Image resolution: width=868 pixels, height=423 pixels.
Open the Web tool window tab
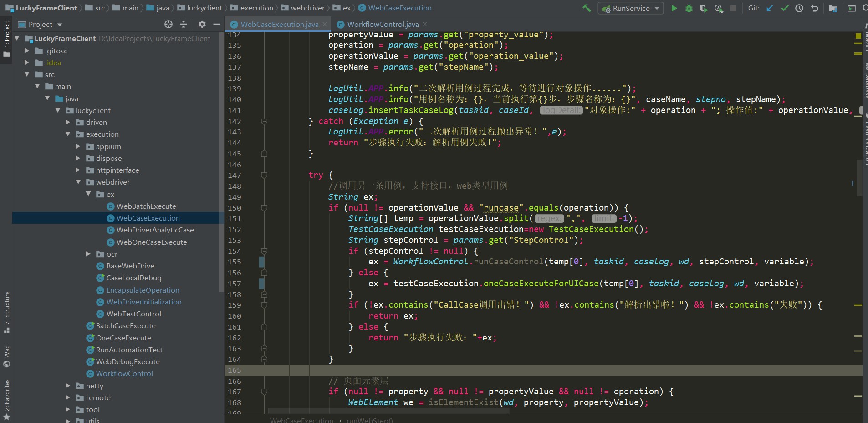[6, 356]
